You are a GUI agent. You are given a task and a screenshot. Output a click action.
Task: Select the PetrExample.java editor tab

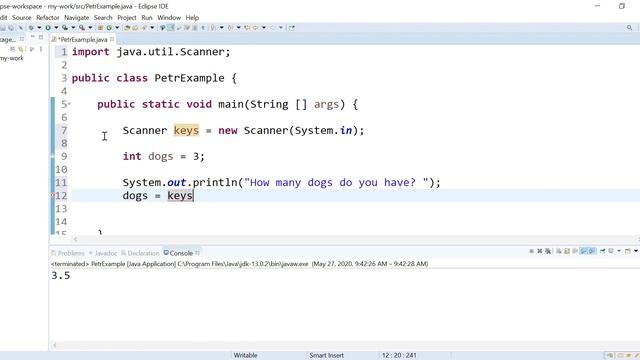pyautogui.click(x=83, y=40)
